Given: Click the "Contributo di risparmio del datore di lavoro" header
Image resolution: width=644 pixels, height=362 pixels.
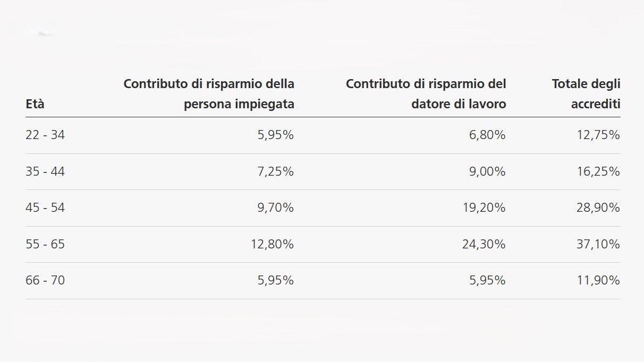Looking at the screenshot, I should click(x=426, y=94).
